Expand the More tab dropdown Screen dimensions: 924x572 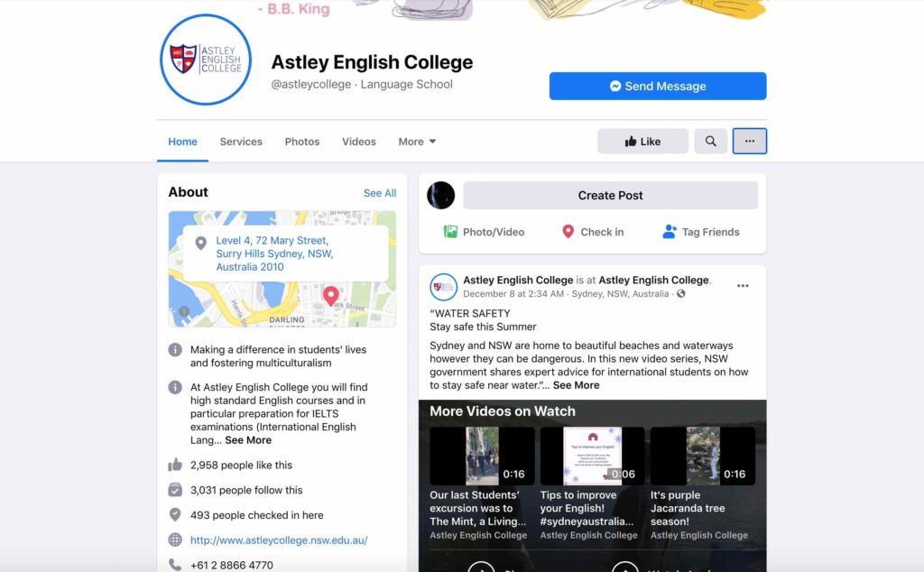click(x=417, y=142)
